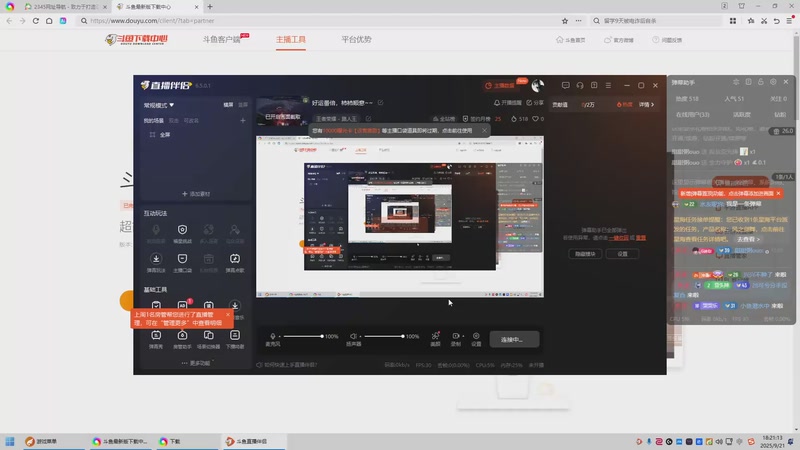Open the 斗鱼客户端 tab

[221, 40]
